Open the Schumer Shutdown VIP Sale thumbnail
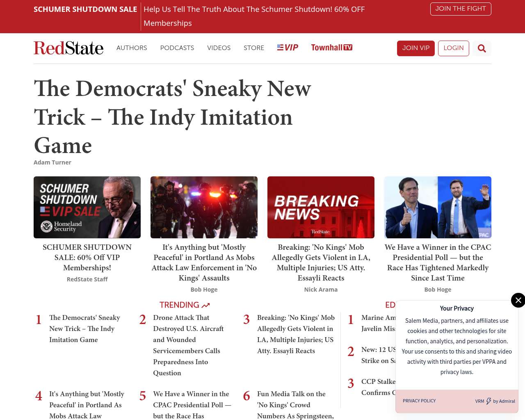Image resolution: width=525 pixels, height=420 pixels. click(x=87, y=207)
